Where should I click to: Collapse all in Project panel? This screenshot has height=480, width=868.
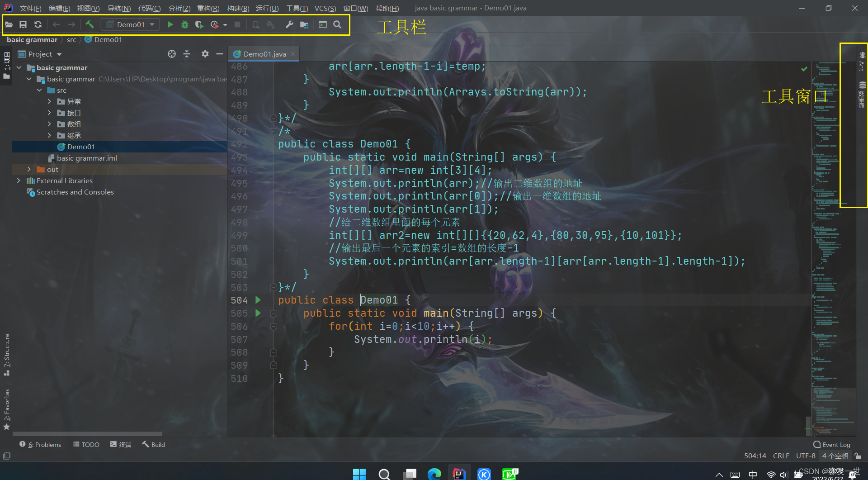[x=187, y=54]
